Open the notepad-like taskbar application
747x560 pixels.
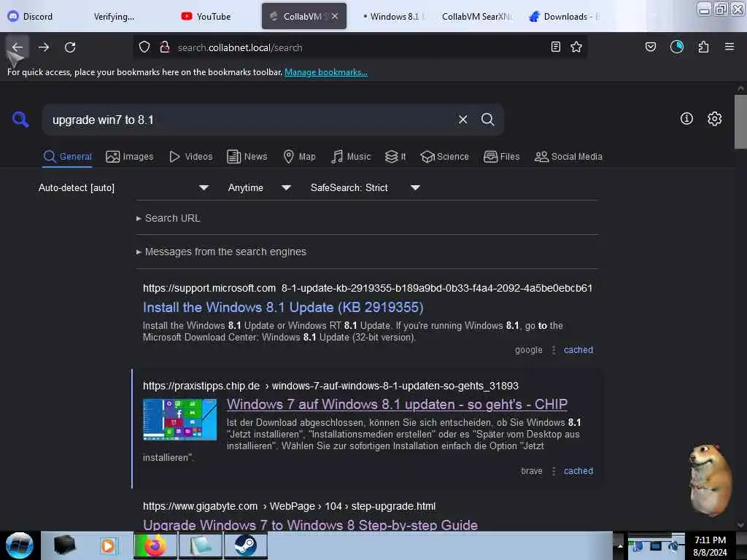(x=201, y=545)
